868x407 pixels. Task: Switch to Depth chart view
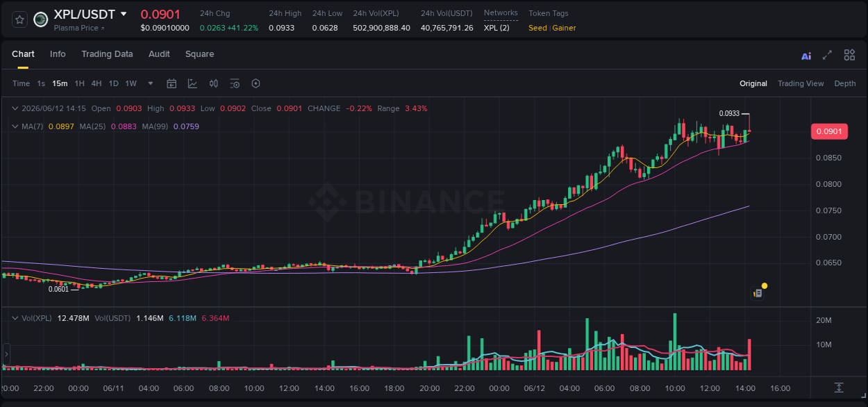tap(845, 83)
